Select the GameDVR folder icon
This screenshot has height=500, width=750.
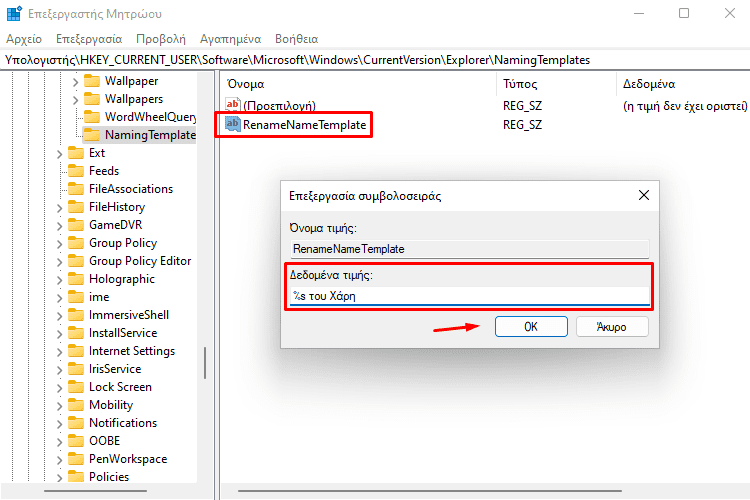[x=76, y=225]
